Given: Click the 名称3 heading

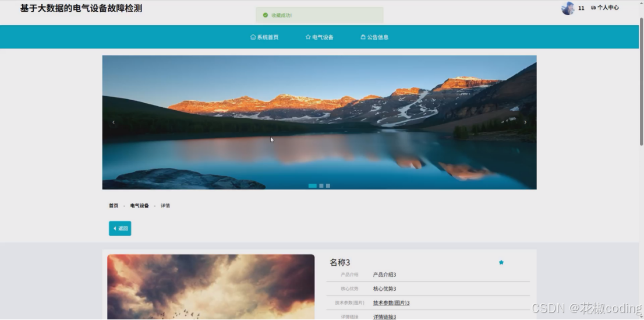Looking at the screenshot, I should click(x=339, y=262).
